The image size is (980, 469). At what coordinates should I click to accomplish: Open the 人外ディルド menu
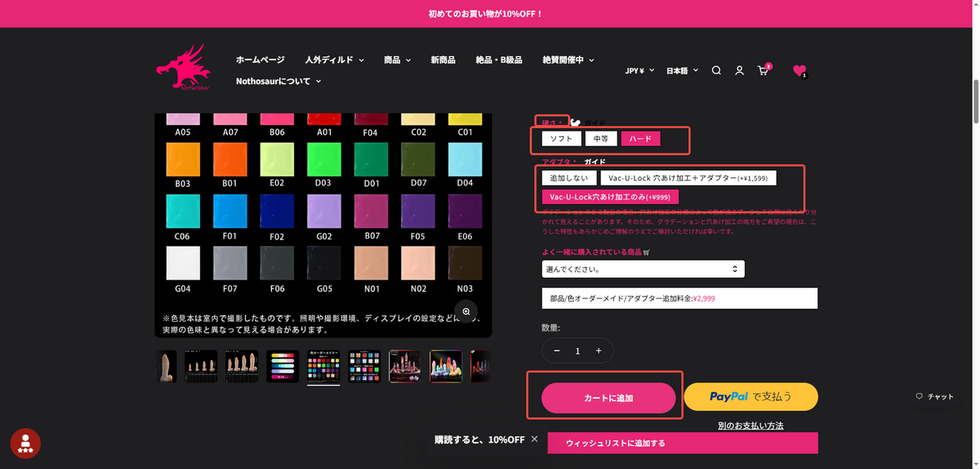click(x=334, y=60)
